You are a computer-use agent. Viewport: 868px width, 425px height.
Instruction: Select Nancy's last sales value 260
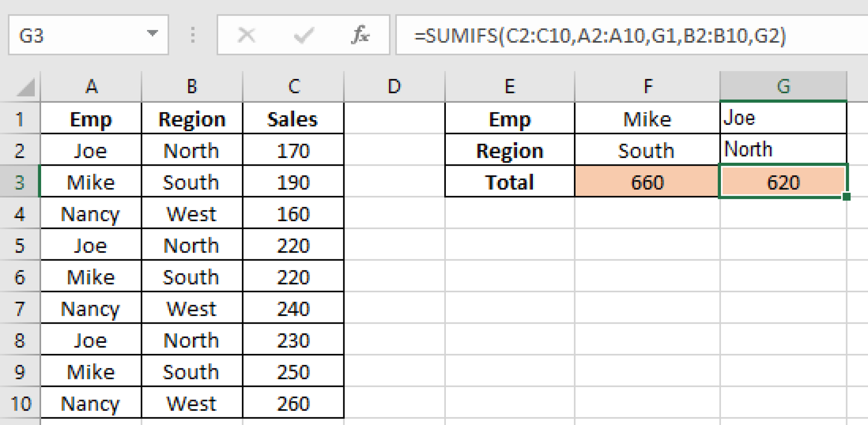pos(292,402)
